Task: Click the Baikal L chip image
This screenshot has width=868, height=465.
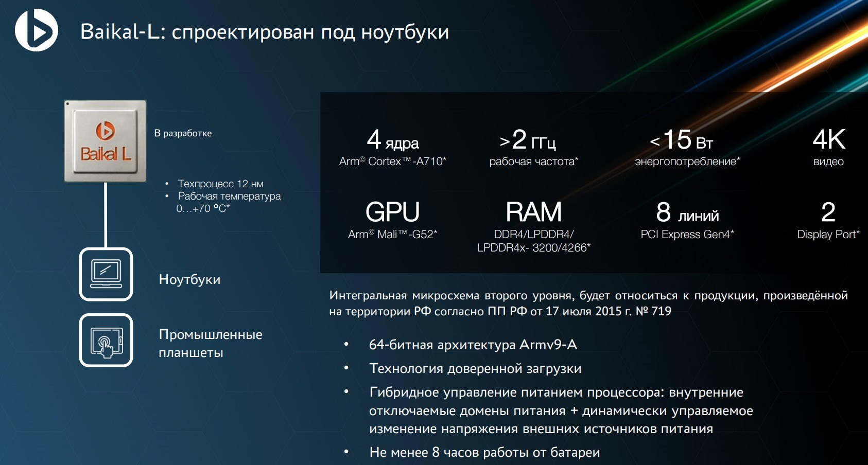Action: 105,141
